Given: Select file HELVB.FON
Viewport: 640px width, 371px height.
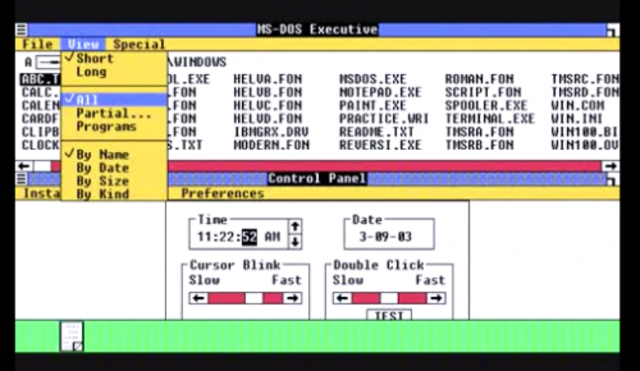Looking at the screenshot, I should point(268,92).
